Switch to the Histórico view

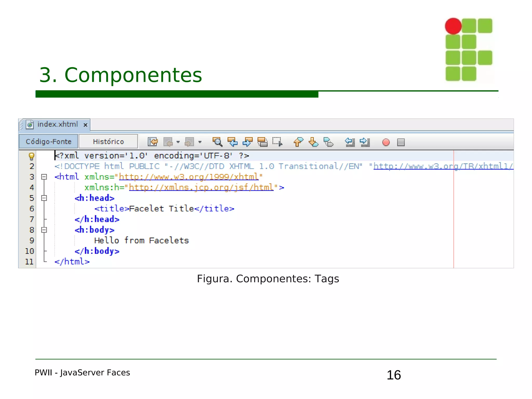click(108, 142)
